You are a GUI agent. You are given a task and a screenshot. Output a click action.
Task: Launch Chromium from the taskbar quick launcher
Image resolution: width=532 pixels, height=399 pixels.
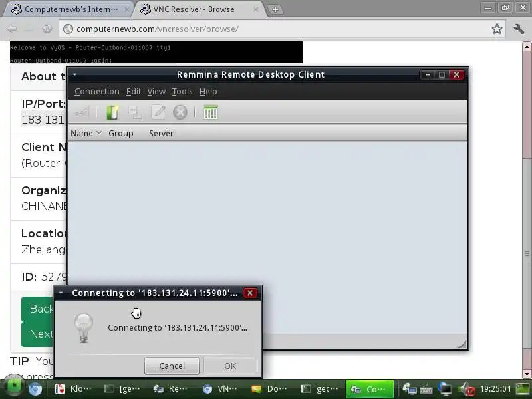[x=35, y=389]
